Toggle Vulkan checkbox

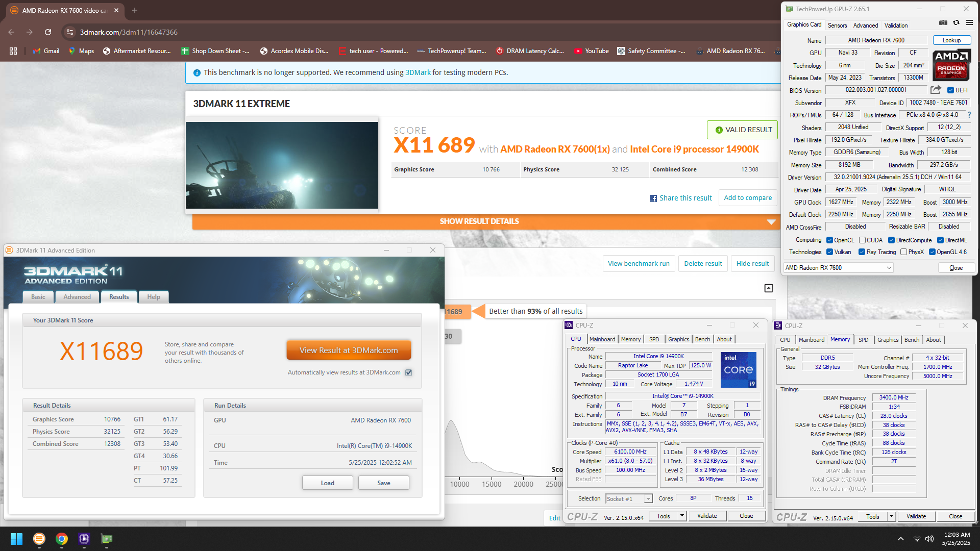pos(830,252)
